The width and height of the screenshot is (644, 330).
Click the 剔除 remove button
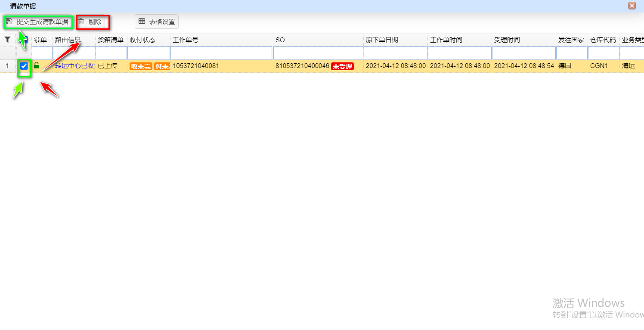click(90, 22)
